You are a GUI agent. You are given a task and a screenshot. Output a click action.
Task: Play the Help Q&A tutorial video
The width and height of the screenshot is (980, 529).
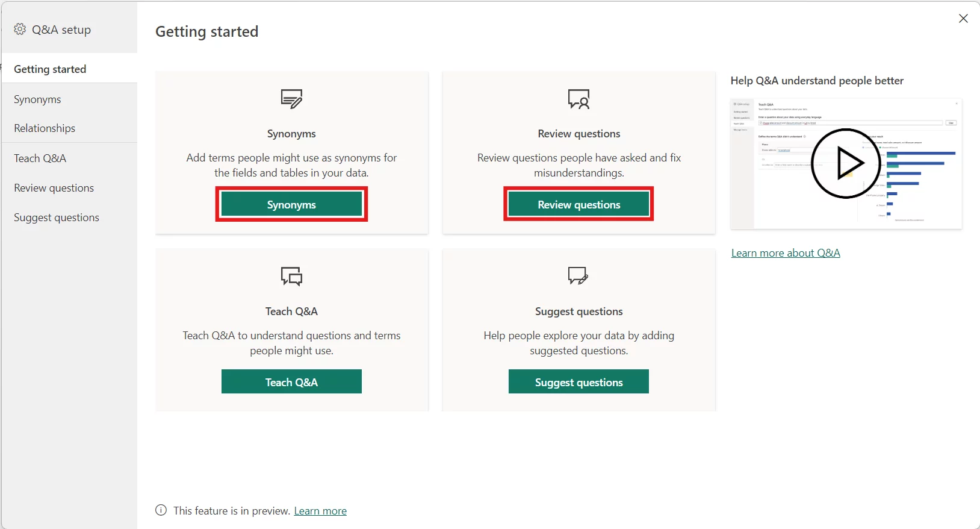846,163
